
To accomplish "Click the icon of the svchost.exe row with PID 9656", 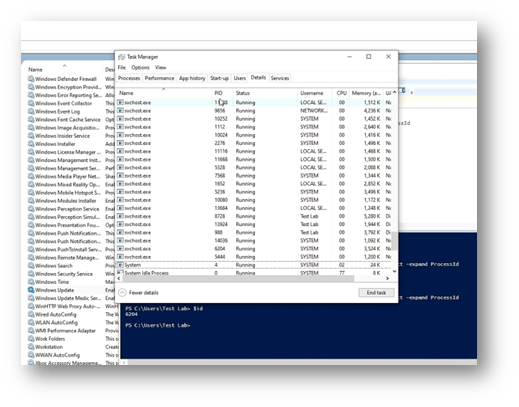I will point(121,111).
